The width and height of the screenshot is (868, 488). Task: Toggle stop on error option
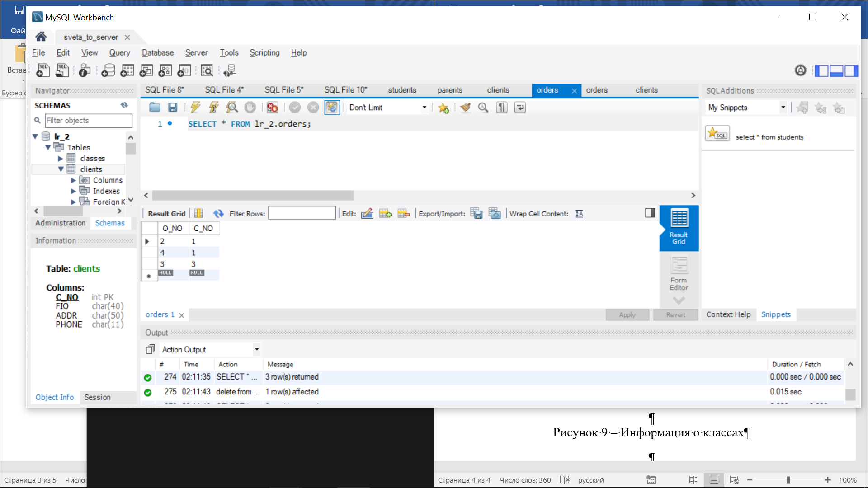tap(273, 108)
